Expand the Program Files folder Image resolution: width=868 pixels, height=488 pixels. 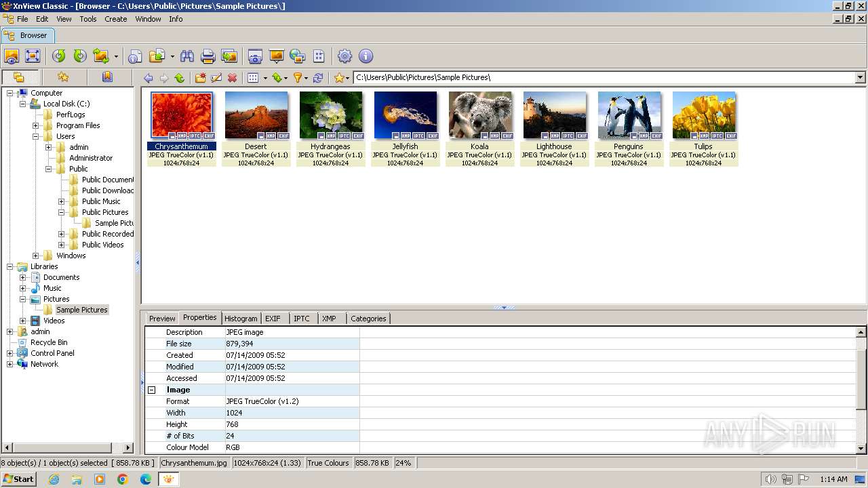(36, 125)
